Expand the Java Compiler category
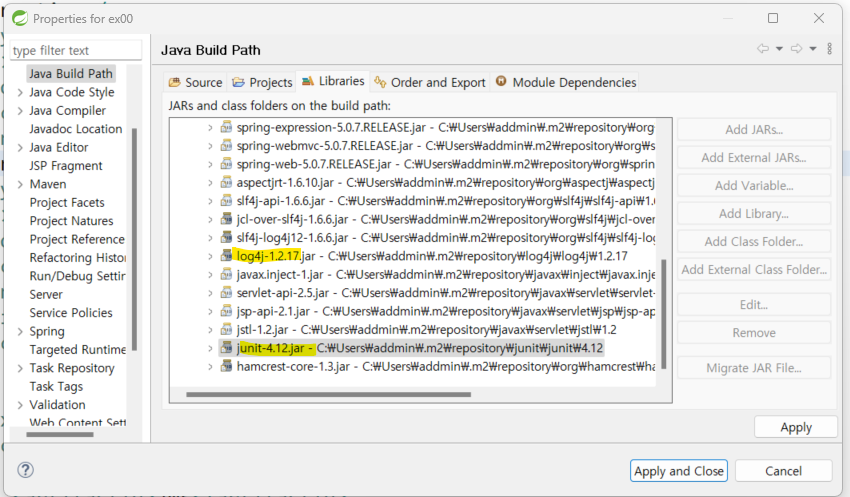This screenshot has height=497, width=850. click(20, 111)
